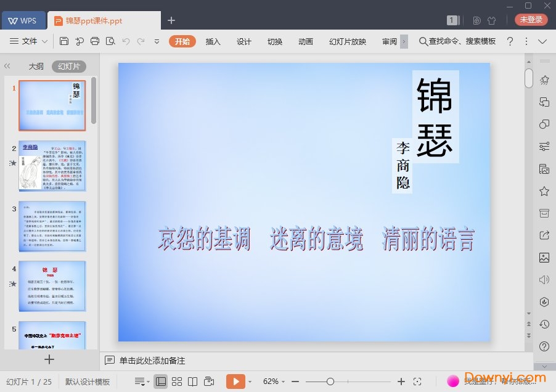
Task: Click the image/album icon in right sidebar
Action: coord(544,168)
